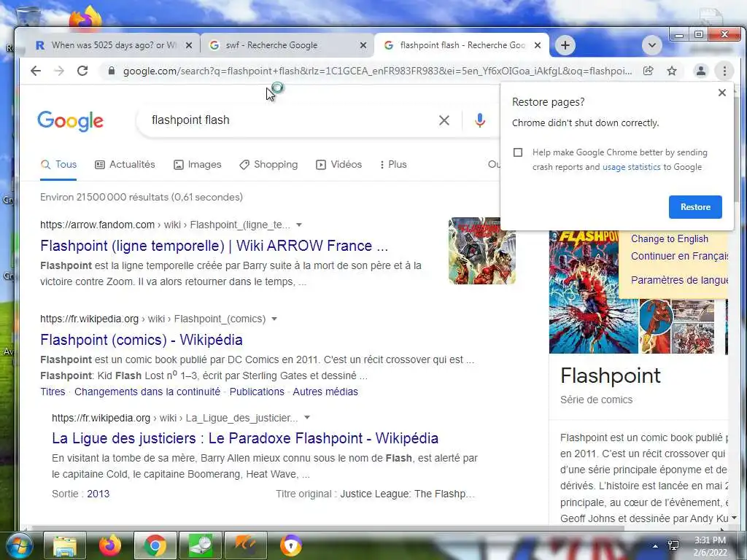Image resolution: width=747 pixels, height=560 pixels.
Task: Choose 'Change to English'
Action: [670, 239]
